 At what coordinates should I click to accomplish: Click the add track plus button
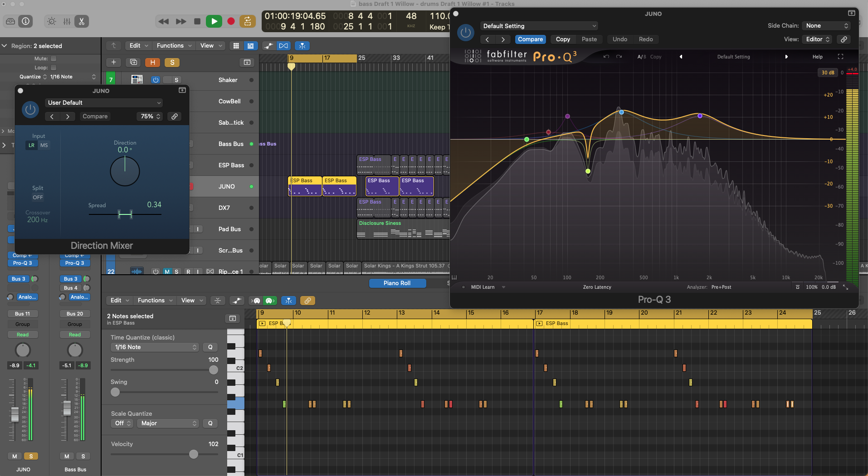[114, 63]
